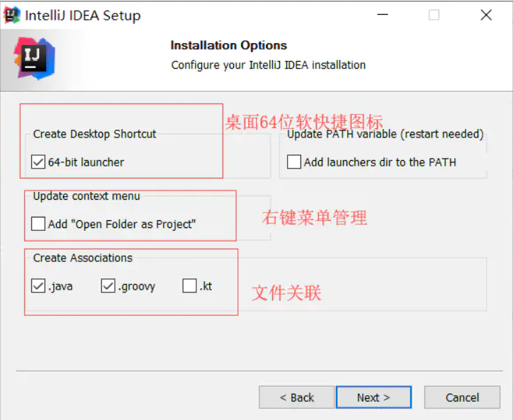Click the red 右键菜单管理 annotation text

click(315, 217)
